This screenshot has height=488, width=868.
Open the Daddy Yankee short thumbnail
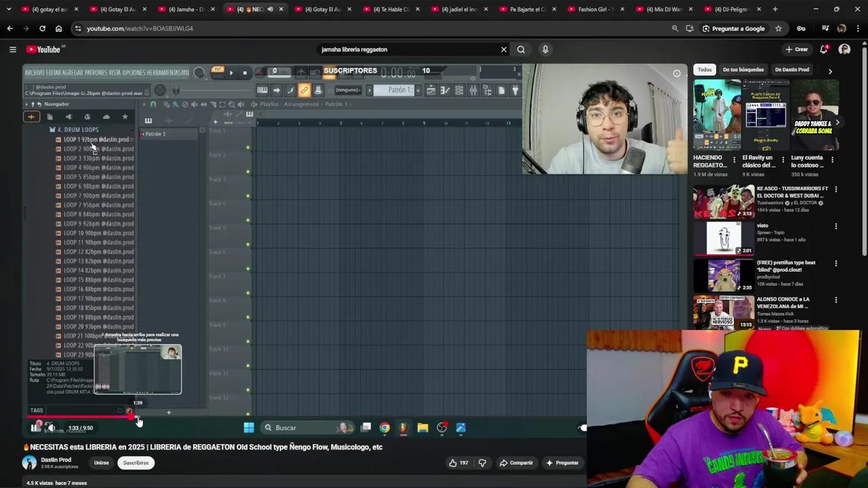pos(815,115)
